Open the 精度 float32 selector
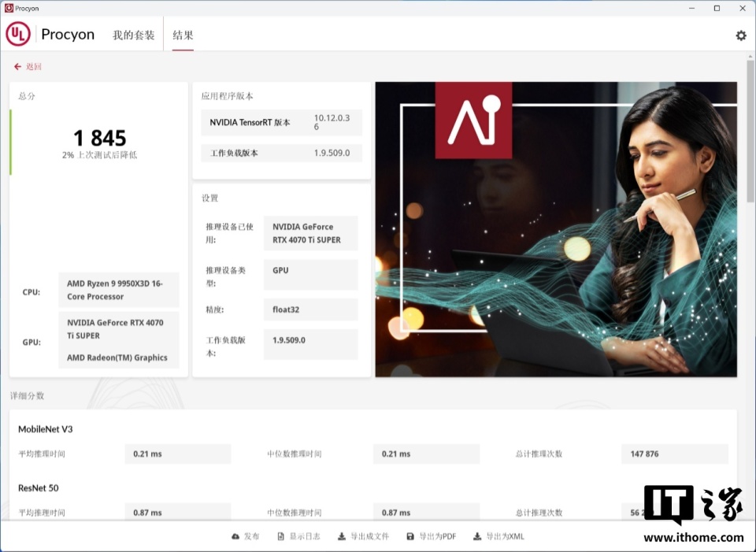 click(x=311, y=309)
